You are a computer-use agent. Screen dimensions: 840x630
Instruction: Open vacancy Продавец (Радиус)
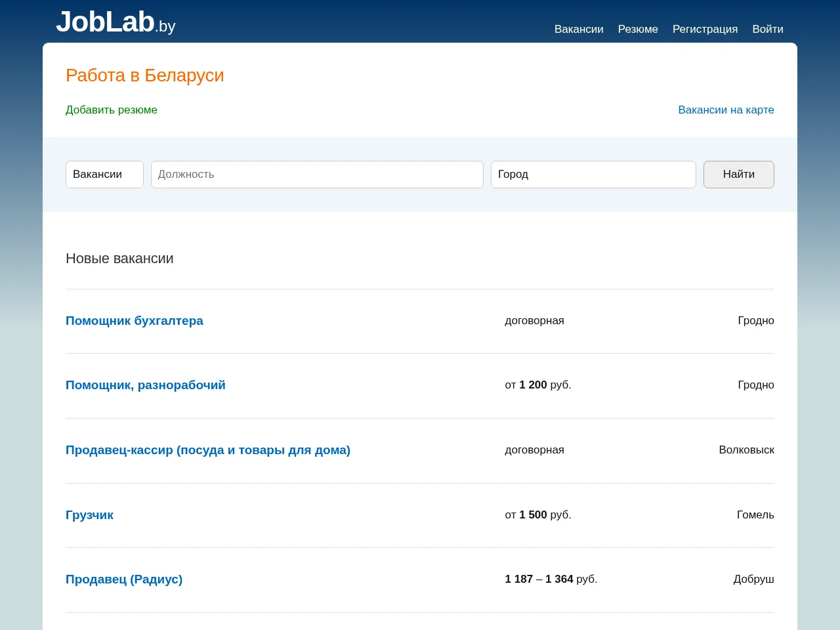coord(124,579)
